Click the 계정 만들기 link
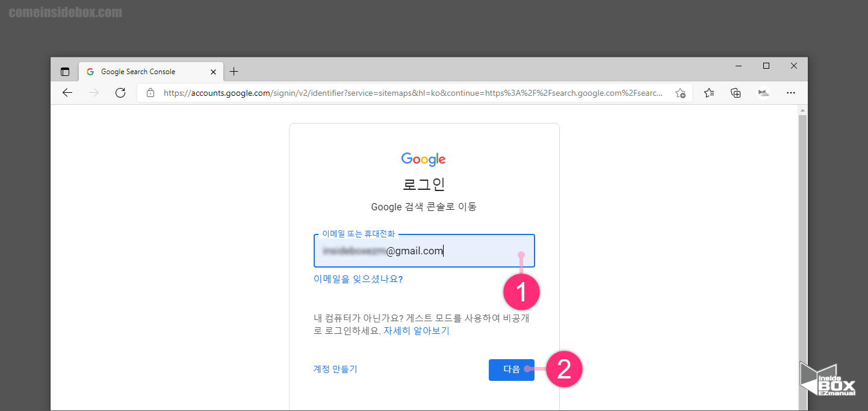Screen dimensions: 868x411 pos(335,369)
